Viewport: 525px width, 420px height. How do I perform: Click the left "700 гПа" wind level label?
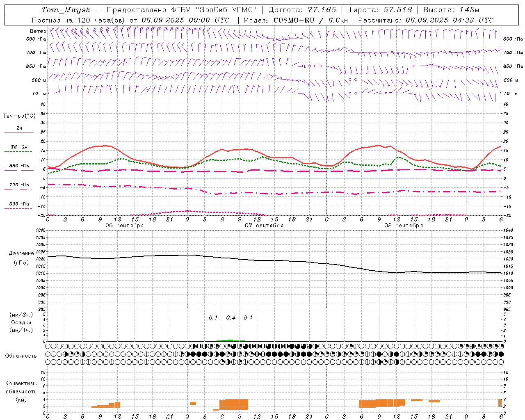36,52
